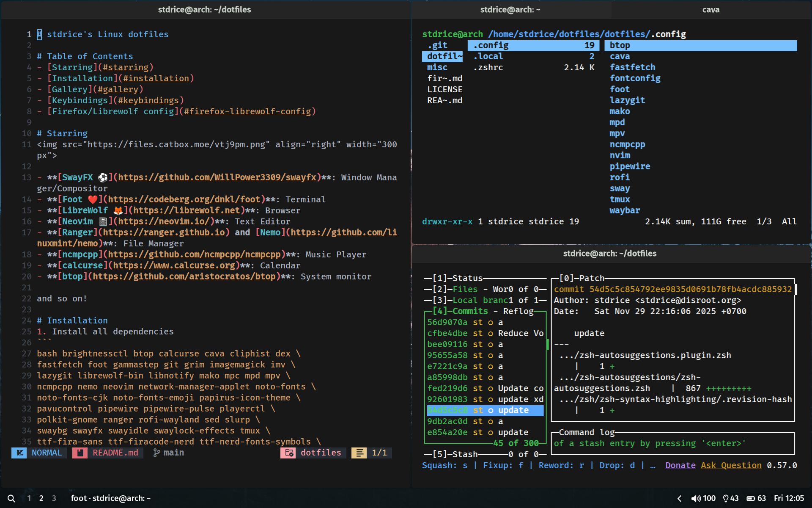Click the README.md file icon in statusline
Viewport: 812px width, 508px height.
[x=80, y=453]
